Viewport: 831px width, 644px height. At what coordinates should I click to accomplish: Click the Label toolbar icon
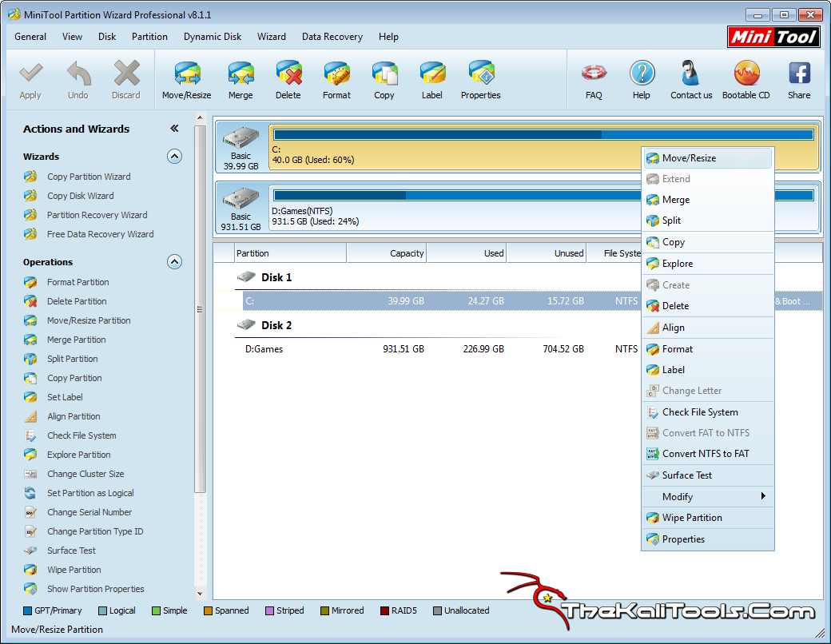pos(432,78)
